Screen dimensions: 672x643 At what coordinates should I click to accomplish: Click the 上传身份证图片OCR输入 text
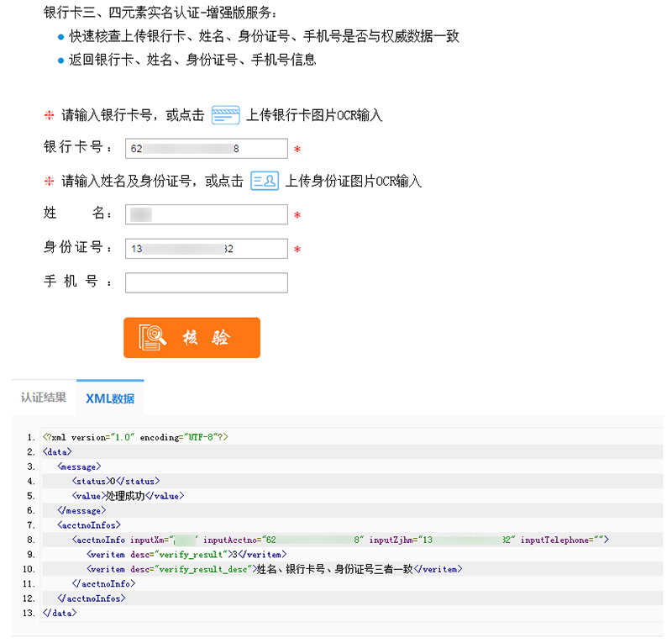(353, 181)
